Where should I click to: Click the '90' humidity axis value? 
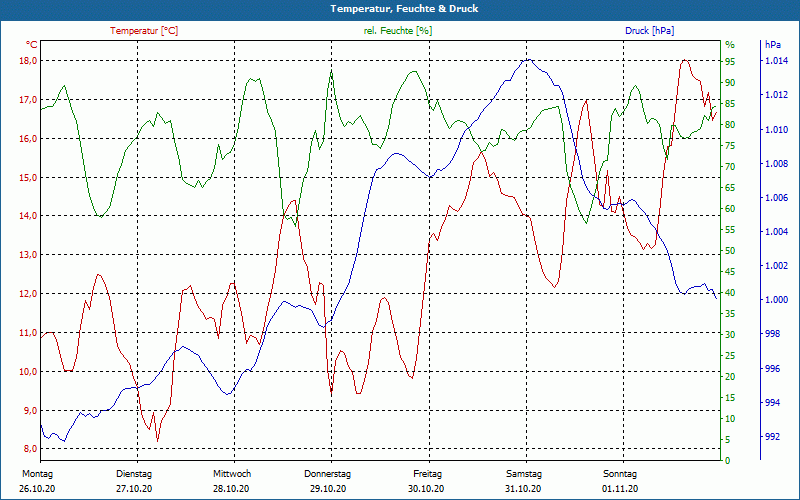[730, 83]
